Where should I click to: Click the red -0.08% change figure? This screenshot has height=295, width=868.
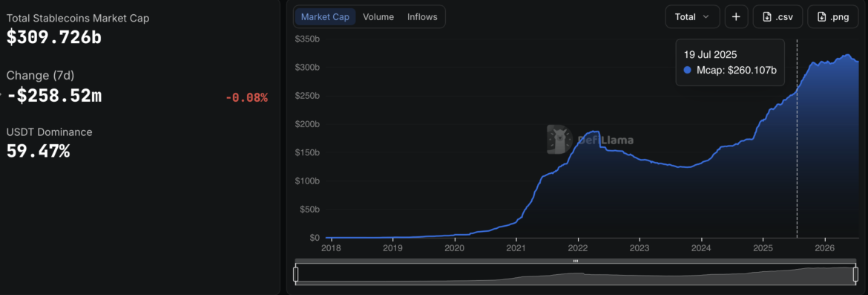[247, 97]
